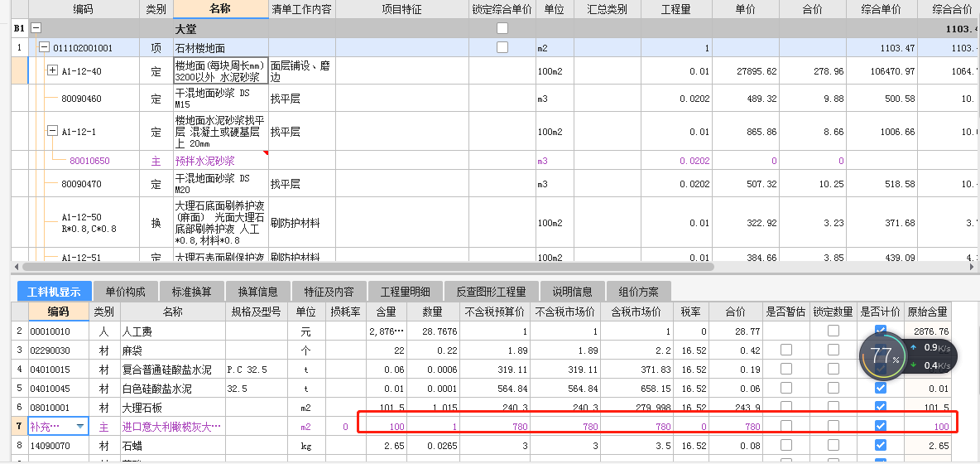Tick 锁定数量 checkbox for 石蜡 row
The height and width of the screenshot is (464, 980).
833,445
